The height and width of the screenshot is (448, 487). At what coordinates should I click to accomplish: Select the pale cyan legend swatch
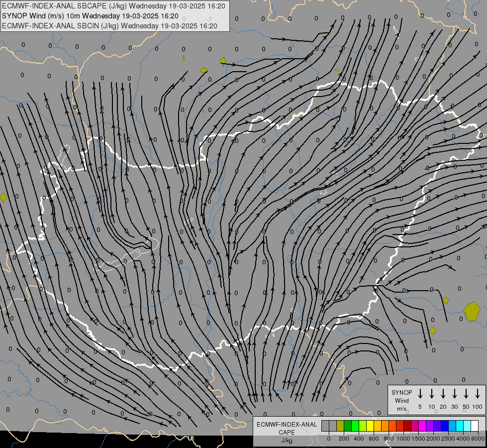(467, 426)
